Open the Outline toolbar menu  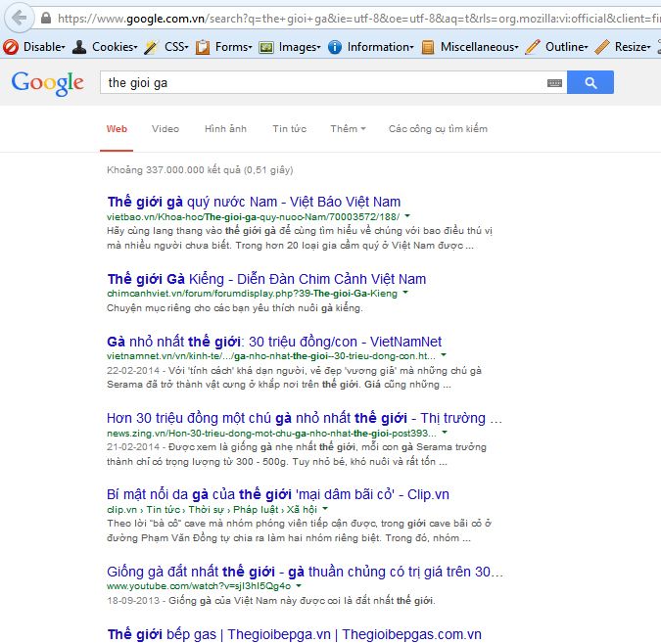(x=557, y=47)
